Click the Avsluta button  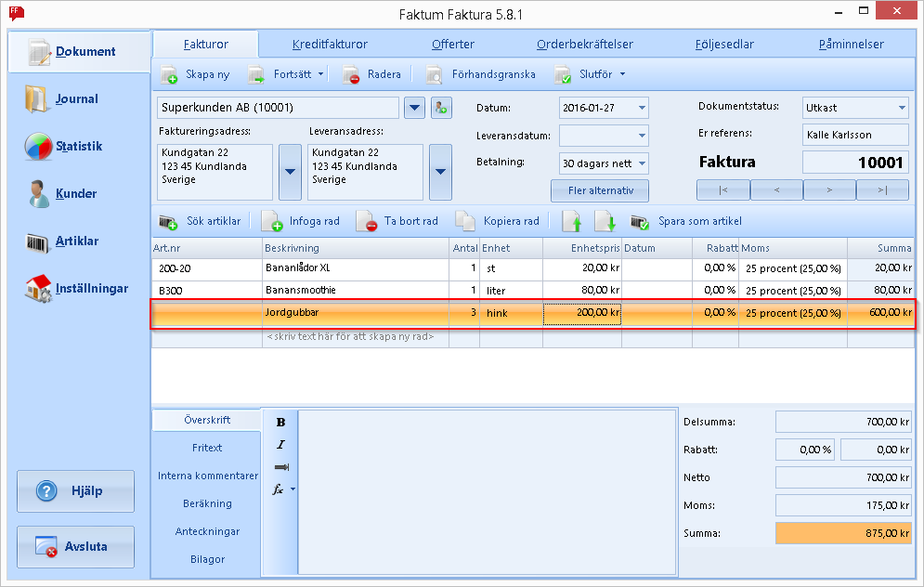(75, 547)
